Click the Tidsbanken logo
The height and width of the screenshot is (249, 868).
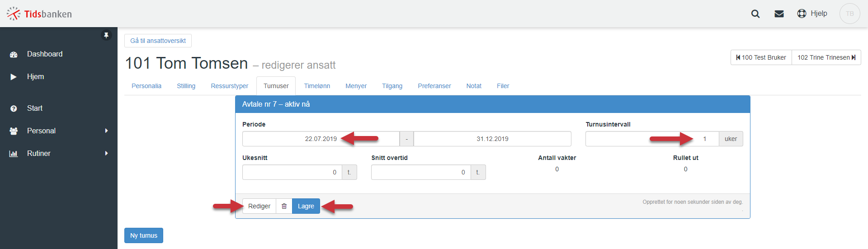[39, 14]
